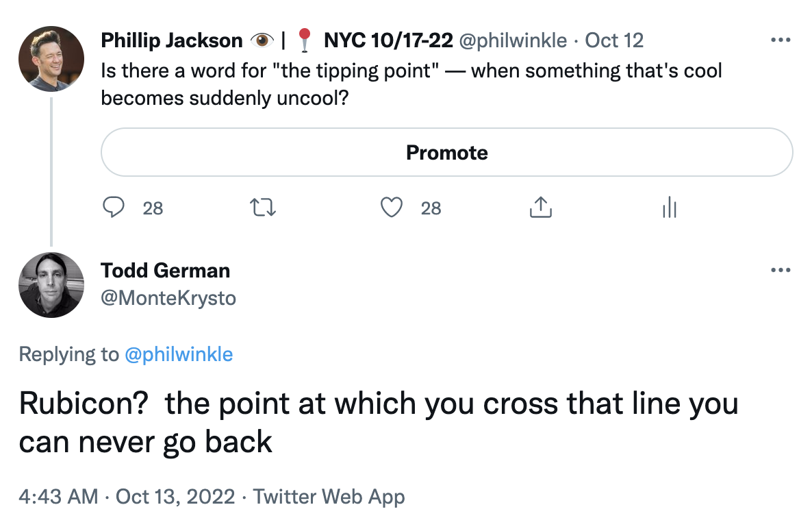The image size is (812, 518).
Task: Open Phillip Jackson's profile picture
Action: (51, 59)
